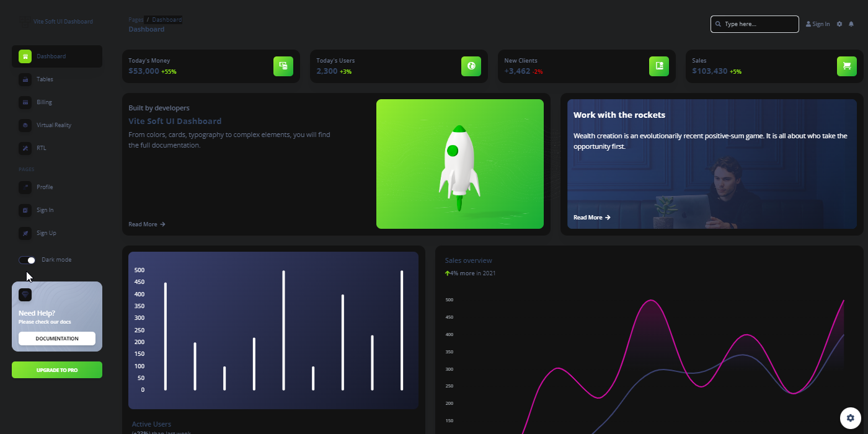The image size is (868, 434).
Task: Select the Dashboard sidebar icon
Action: tap(25, 56)
